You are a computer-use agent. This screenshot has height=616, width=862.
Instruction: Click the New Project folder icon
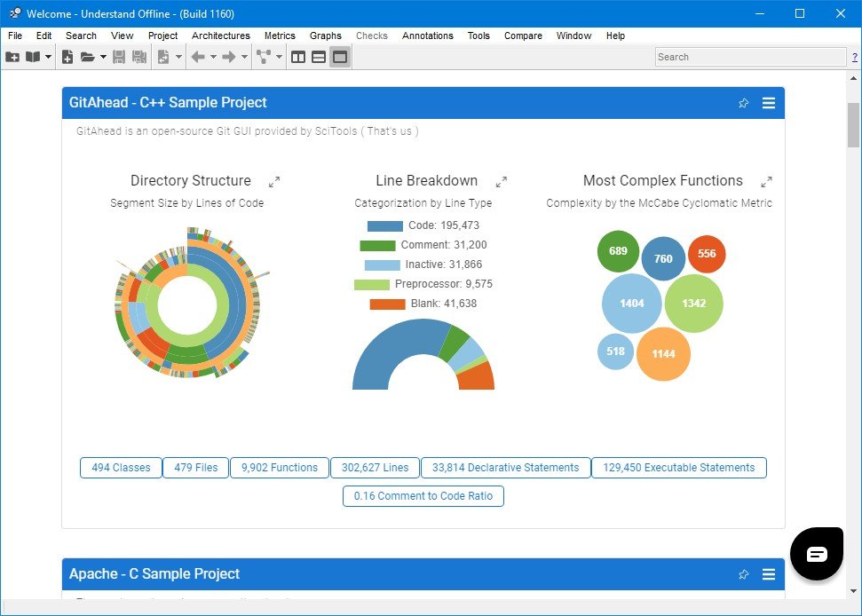tap(12, 57)
